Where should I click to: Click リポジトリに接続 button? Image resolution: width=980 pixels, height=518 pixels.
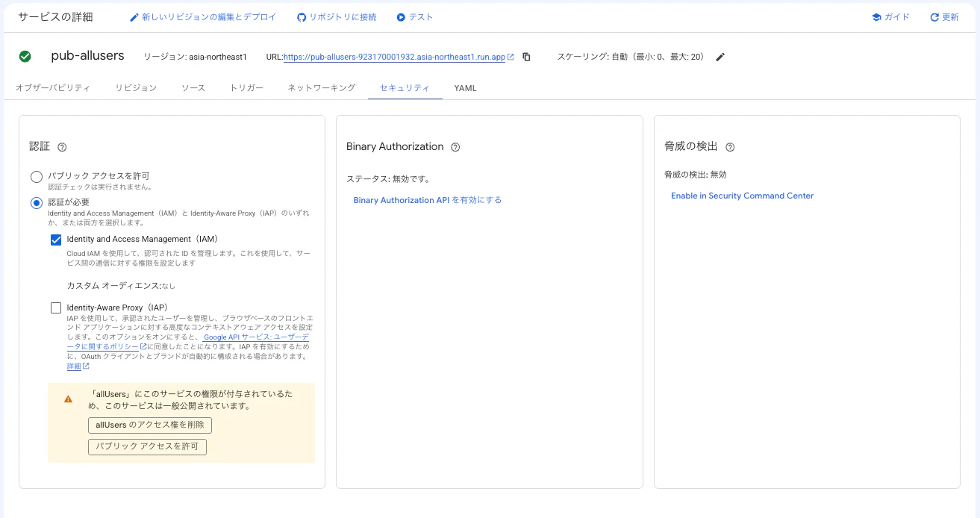pyautogui.click(x=337, y=17)
